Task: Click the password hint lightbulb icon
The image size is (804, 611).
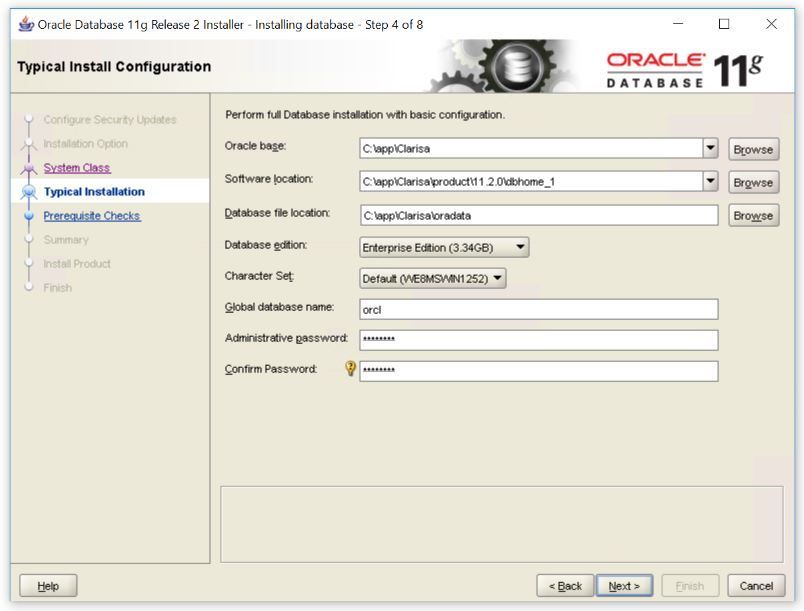Action: pos(350,369)
